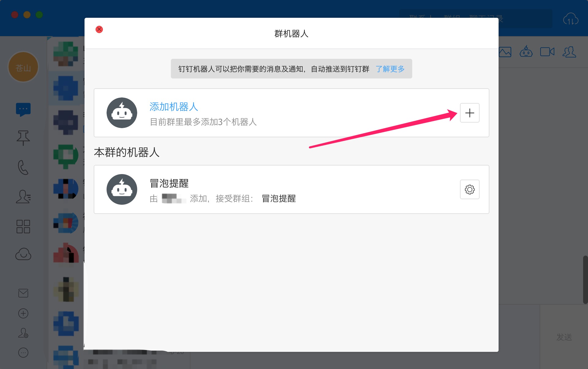Open settings gear for 冒泡提醒 robot
The width and height of the screenshot is (588, 369).
[469, 189]
